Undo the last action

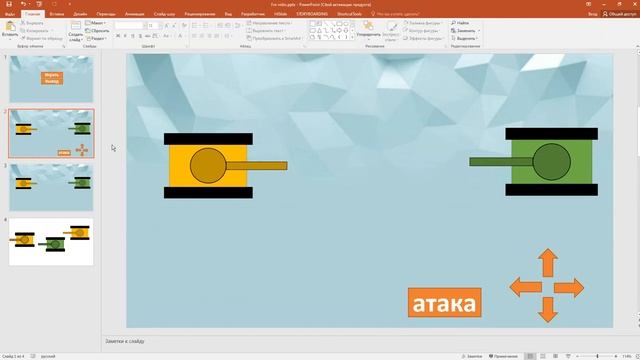pyautogui.click(x=23, y=4)
